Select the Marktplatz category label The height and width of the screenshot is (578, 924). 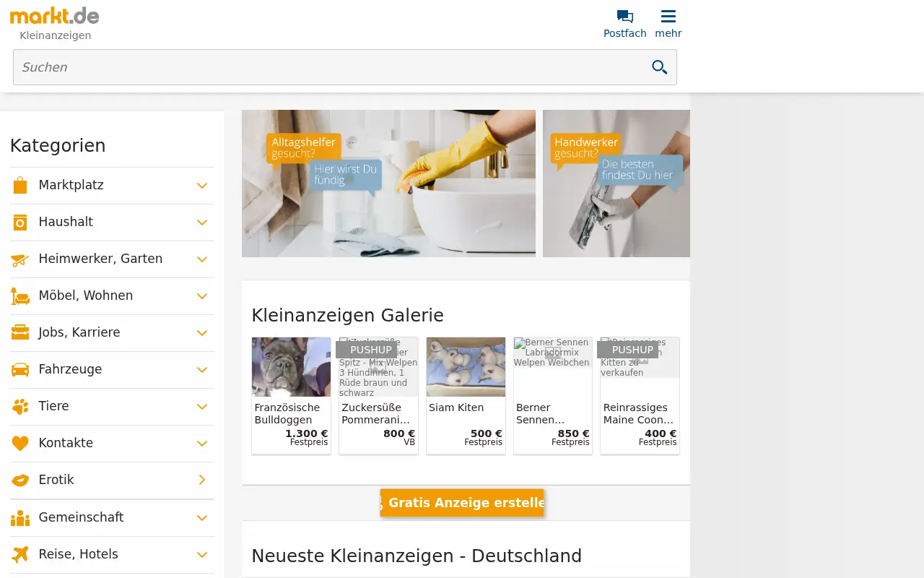71,185
